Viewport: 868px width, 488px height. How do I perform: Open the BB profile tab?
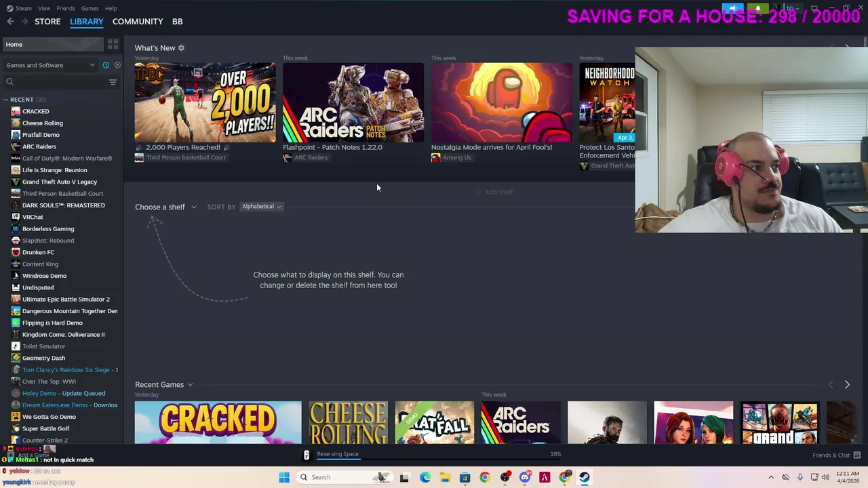coord(177,22)
